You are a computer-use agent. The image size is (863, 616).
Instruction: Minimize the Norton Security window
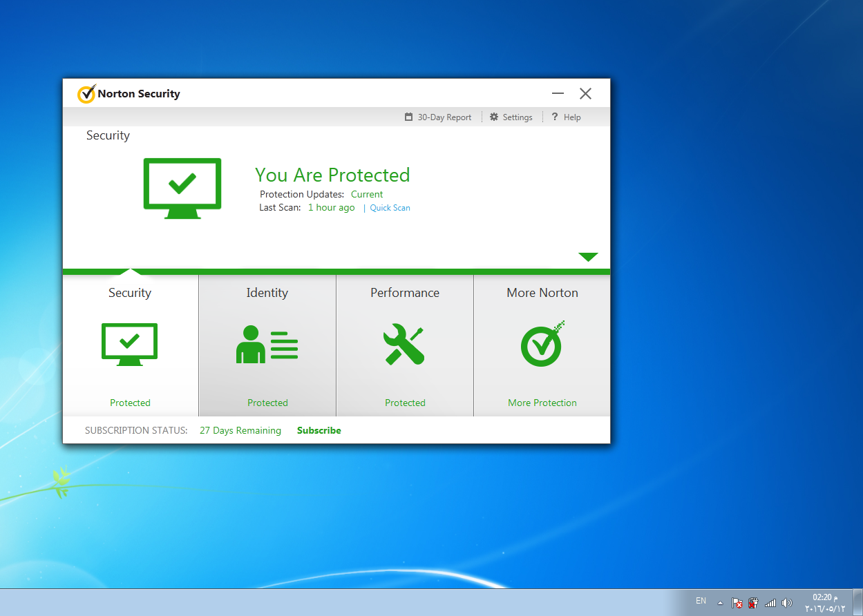pos(558,94)
